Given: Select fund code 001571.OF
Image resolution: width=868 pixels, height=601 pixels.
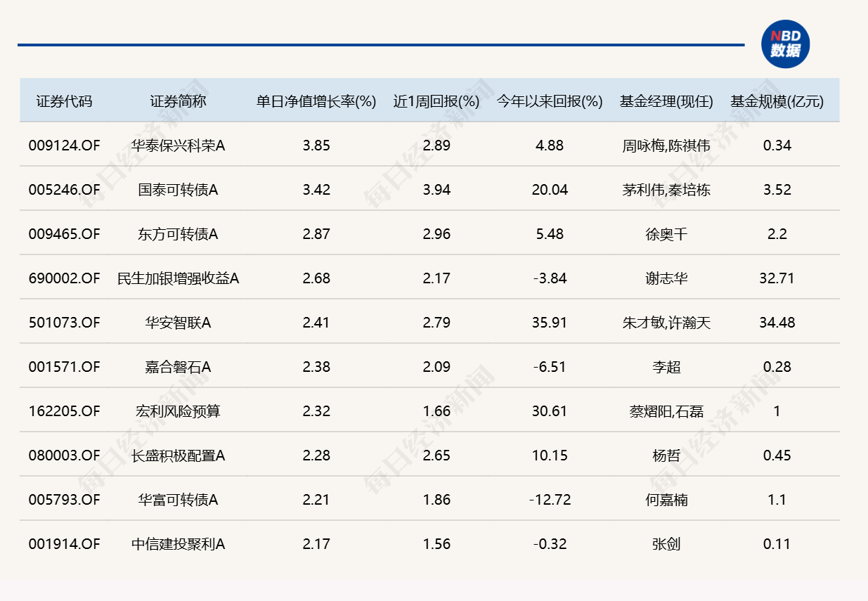Looking at the screenshot, I should pyautogui.click(x=65, y=367).
